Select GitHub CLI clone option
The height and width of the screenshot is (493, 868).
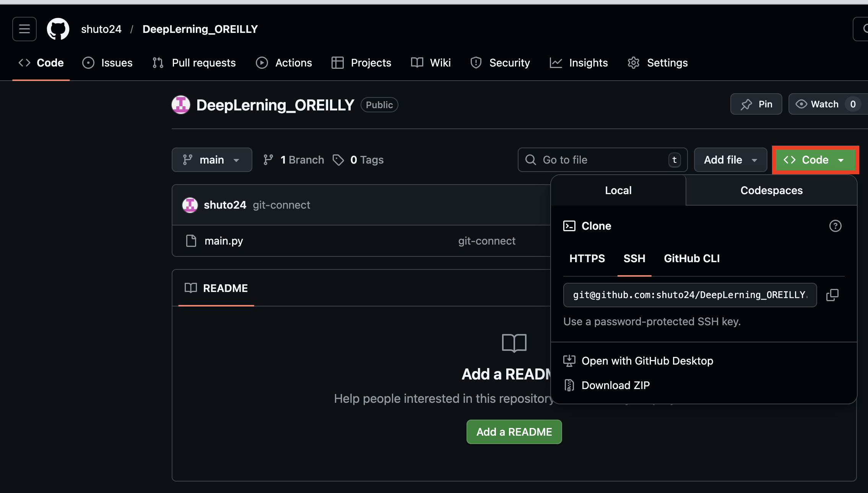click(691, 258)
